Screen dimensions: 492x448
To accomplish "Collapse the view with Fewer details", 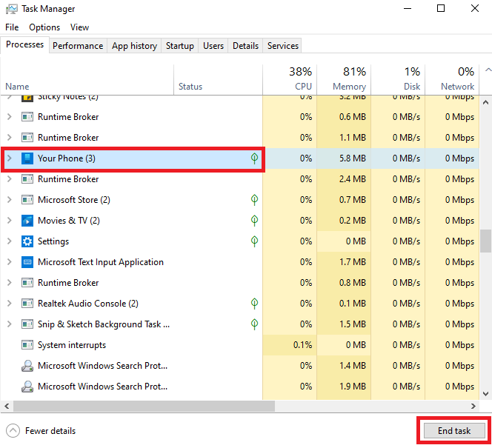I will [x=41, y=431].
